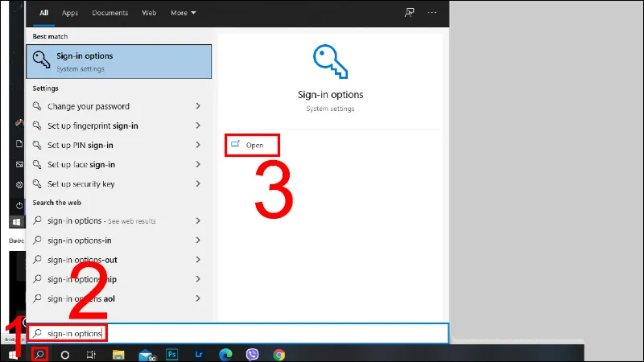Open the three-dot options menu
This screenshot has width=644, height=362.
432,12
